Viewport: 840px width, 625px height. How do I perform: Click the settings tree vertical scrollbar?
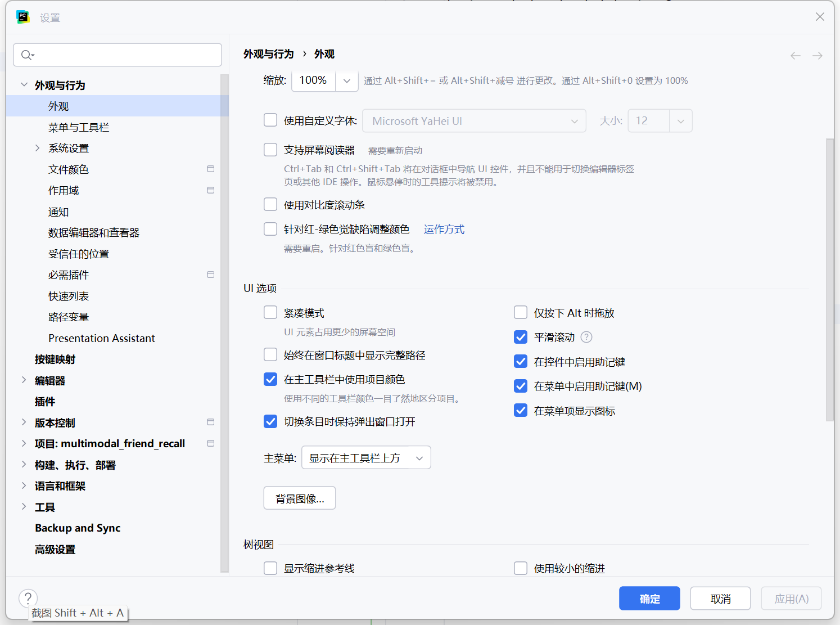pyautogui.click(x=224, y=323)
